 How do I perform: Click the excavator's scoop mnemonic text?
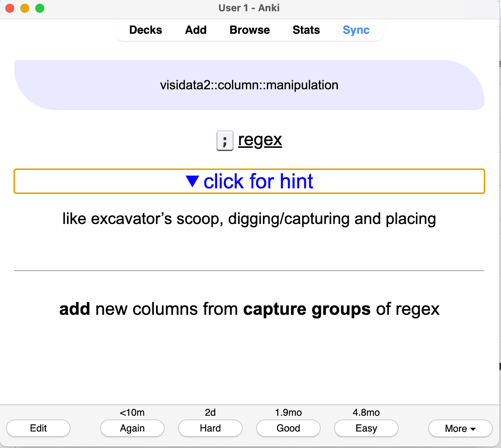(249, 219)
